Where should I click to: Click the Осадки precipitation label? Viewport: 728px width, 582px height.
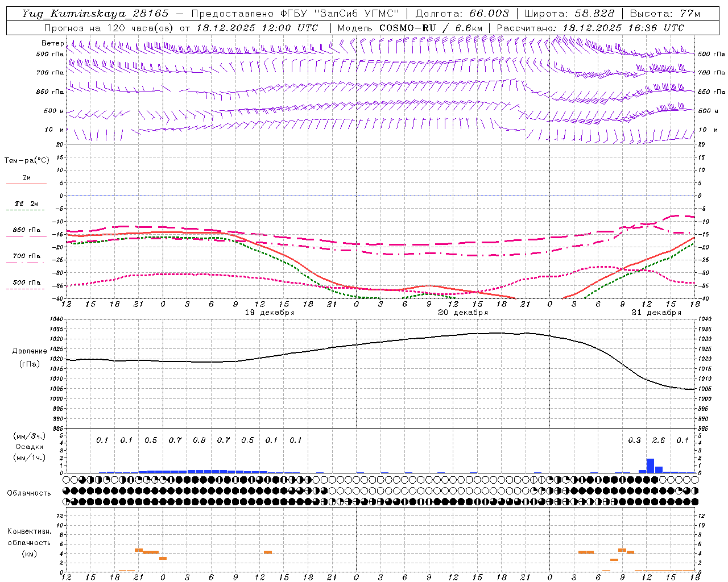pos(29,447)
